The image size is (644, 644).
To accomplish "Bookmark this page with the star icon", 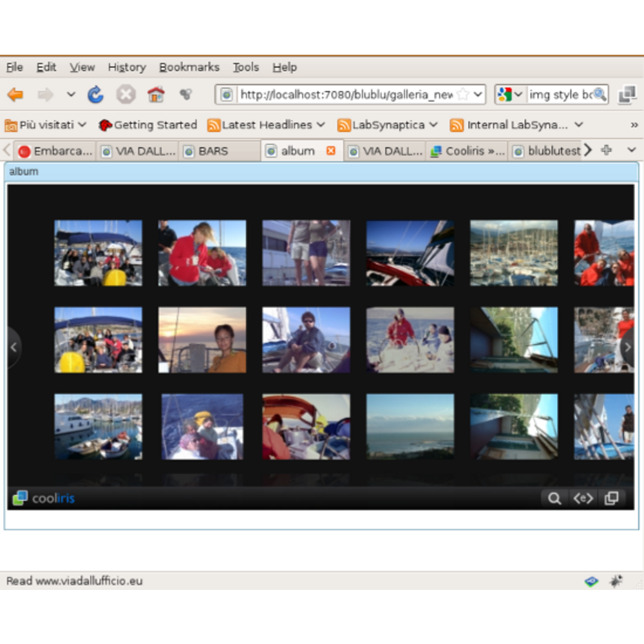I will point(462,95).
